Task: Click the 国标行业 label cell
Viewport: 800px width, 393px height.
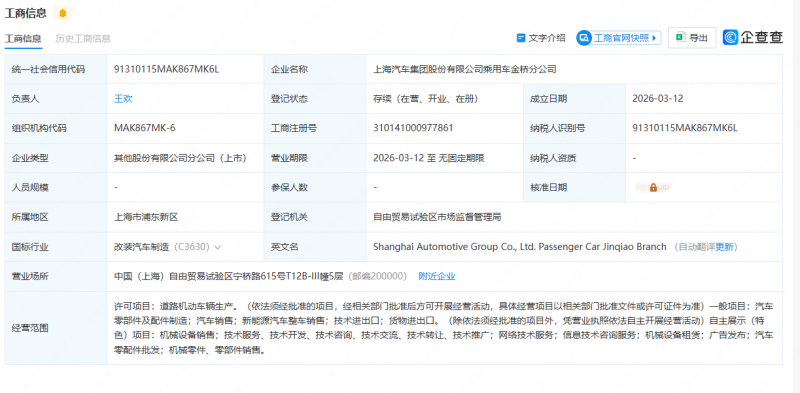Action: [56, 247]
